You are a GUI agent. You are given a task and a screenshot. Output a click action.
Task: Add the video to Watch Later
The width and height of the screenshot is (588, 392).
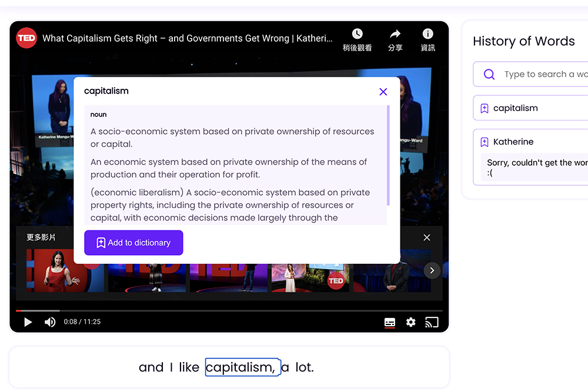(358, 33)
